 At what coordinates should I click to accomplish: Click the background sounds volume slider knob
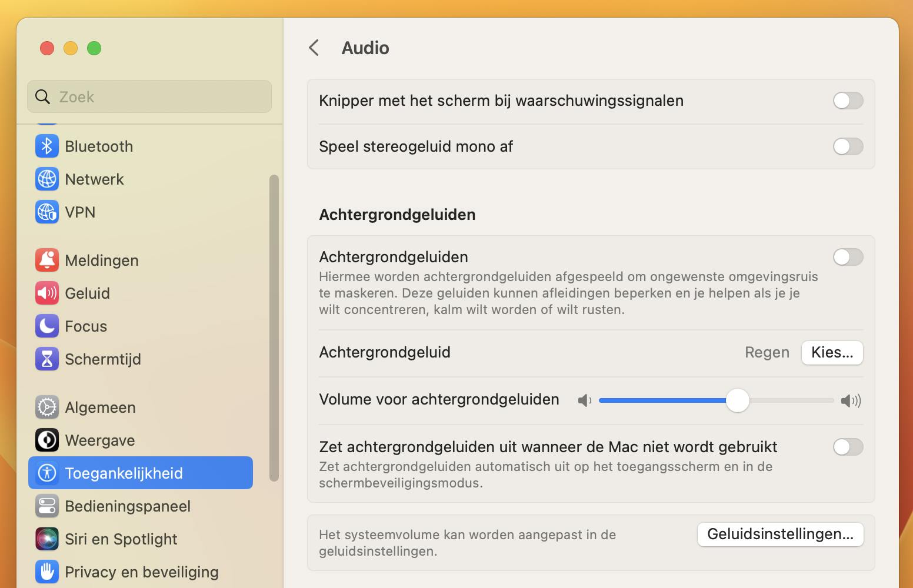point(738,400)
